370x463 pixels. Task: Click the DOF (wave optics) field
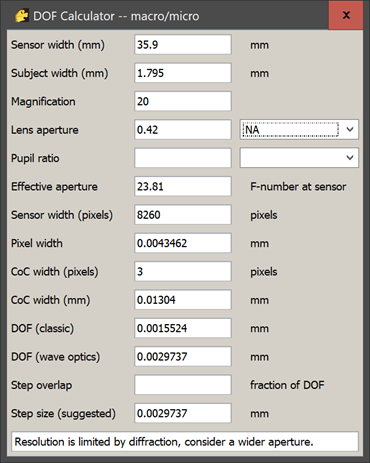click(x=183, y=356)
